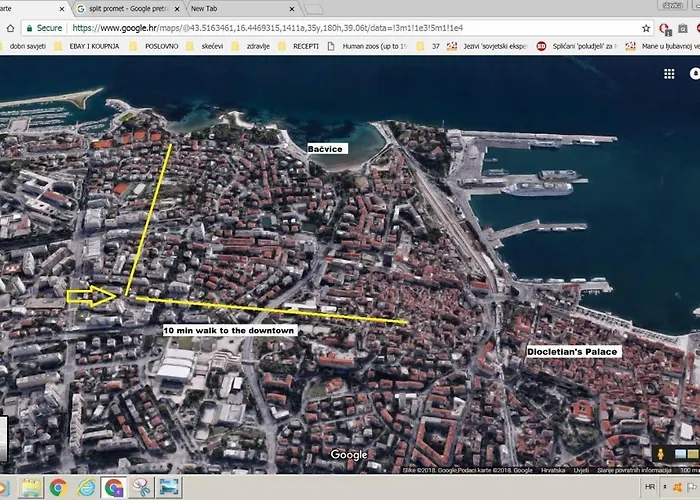Open the POSLOVNO bookmark folder

(x=154, y=46)
